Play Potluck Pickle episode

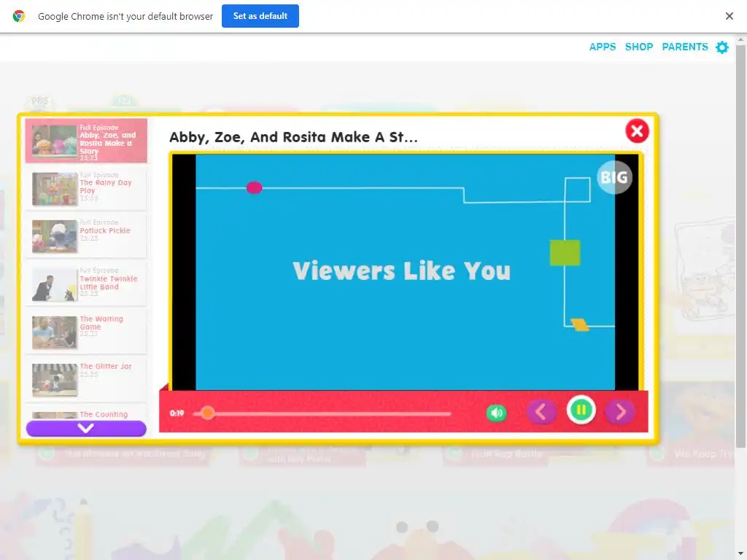coord(86,236)
